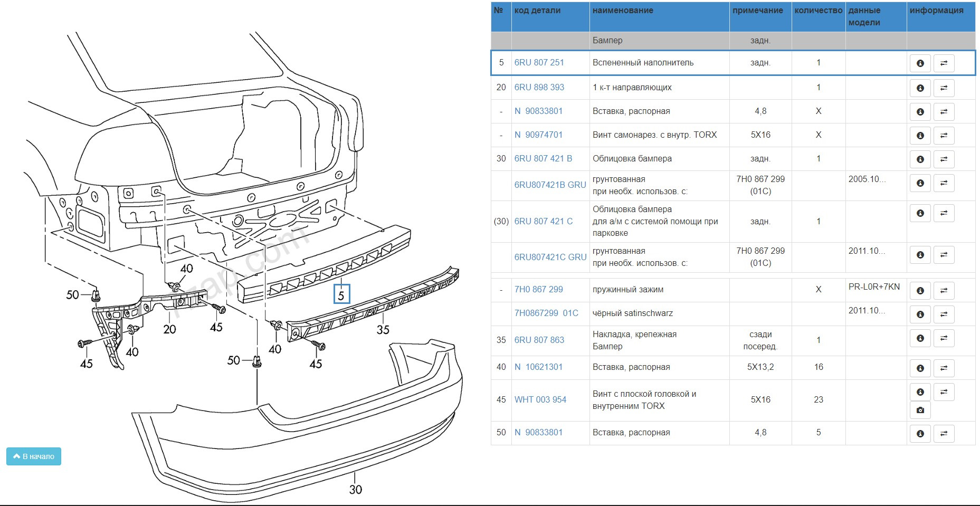Open part link WHT 003 954
This screenshot has width=980, height=506.
(540, 399)
